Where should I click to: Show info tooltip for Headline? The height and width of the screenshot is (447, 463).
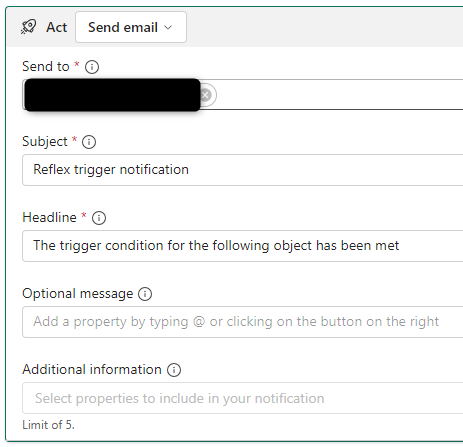(x=99, y=218)
